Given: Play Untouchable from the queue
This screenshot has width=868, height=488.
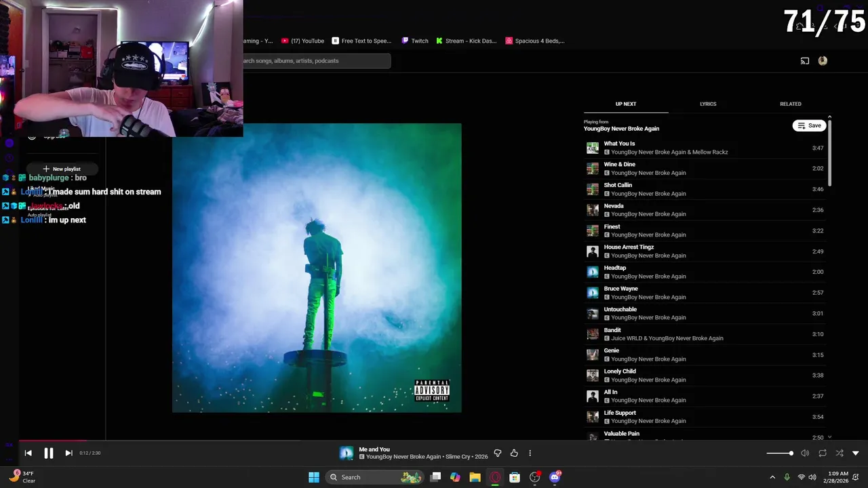Looking at the screenshot, I should (x=705, y=313).
